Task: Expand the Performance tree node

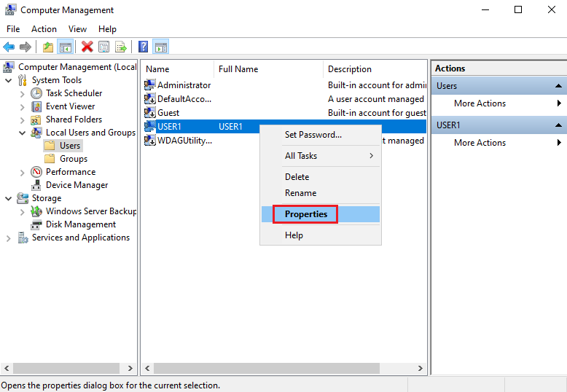Action: click(x=22, y=172)
